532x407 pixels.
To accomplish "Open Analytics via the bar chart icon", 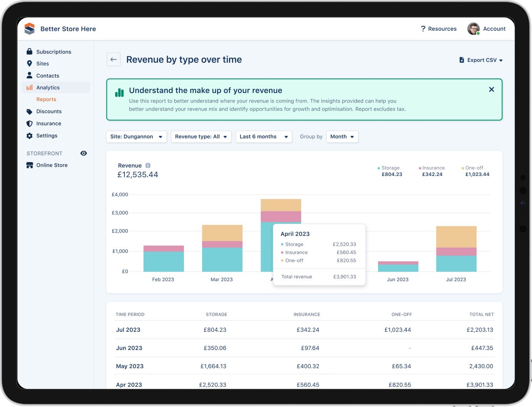I will pos(29,87).
